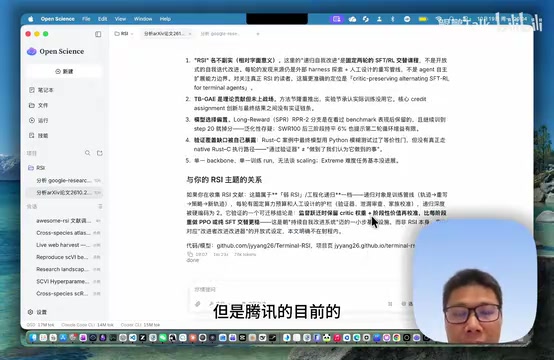Open WeChat from the Dock
The image size is (554, 360).
point(163,338)
